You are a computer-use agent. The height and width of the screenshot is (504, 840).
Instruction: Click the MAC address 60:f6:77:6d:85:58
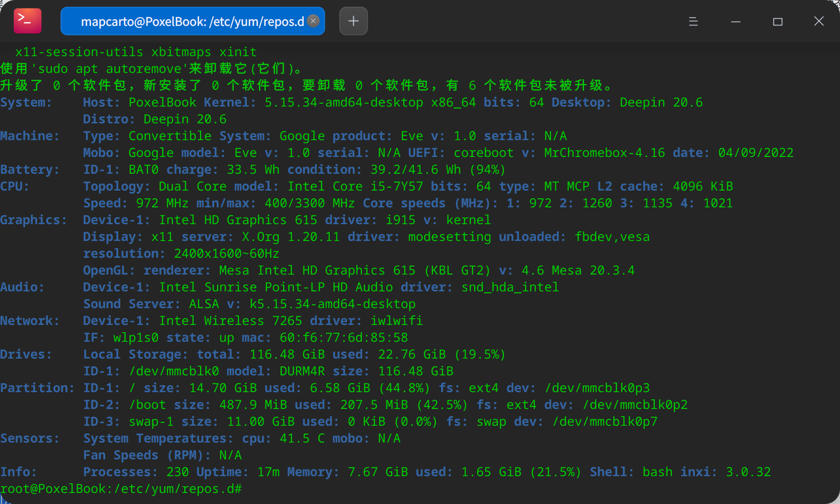344,337
